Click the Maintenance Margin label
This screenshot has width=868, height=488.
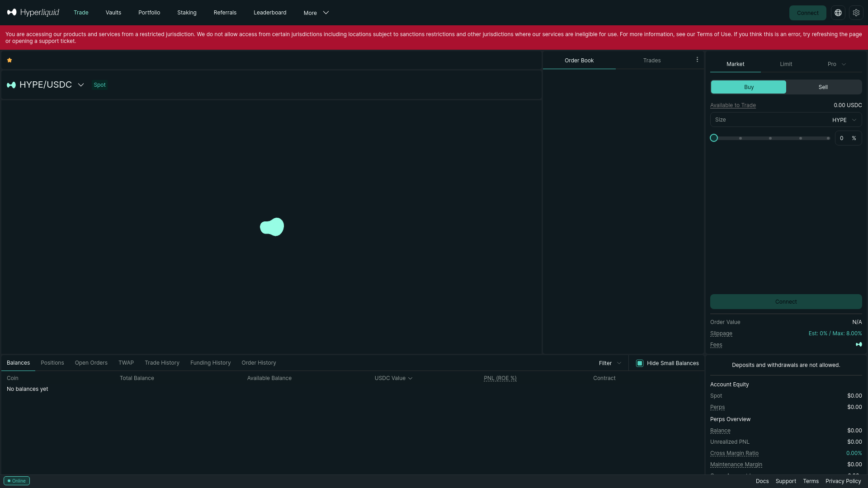[x=736, y=465]
